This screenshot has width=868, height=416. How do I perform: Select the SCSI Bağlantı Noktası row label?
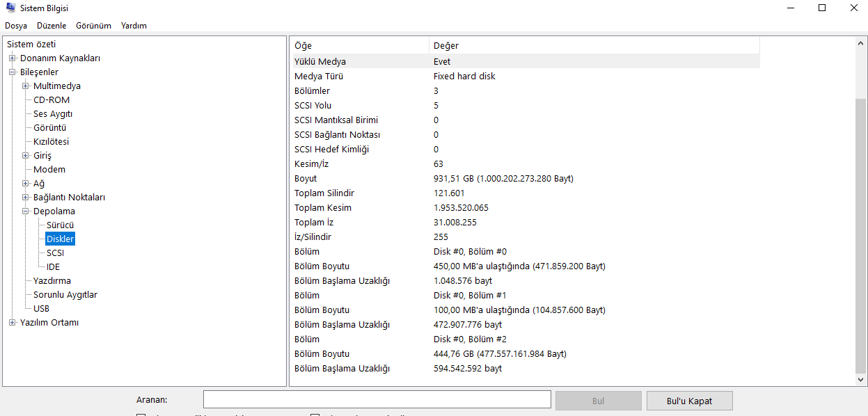click(338, 135)
